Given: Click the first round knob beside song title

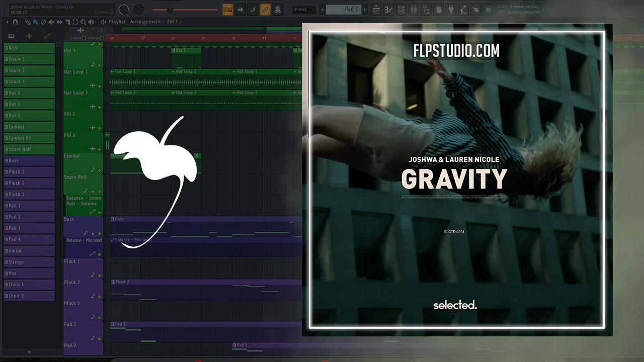Looking at the screenshot, I should tap(123, 10).
